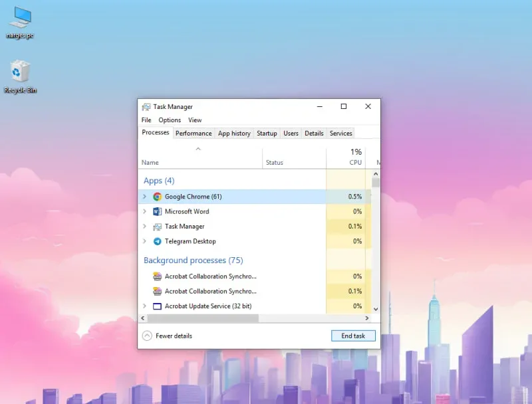This screenshot has width=532, height=404.
Task: Click the Telegram Desktop icon
Action: (x=157, y=241)
